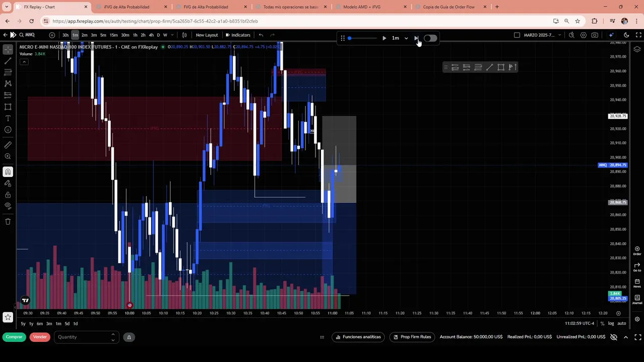This screenshot has height=362, width=644.
Task: Delete drawings with the trash icon
Action: point(8,221)
